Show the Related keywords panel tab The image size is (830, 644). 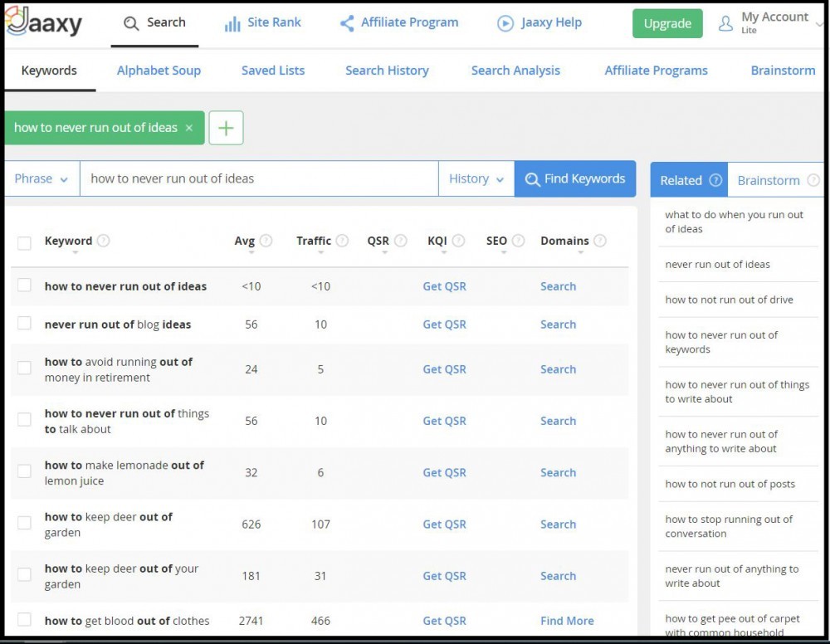coord(689,180)
